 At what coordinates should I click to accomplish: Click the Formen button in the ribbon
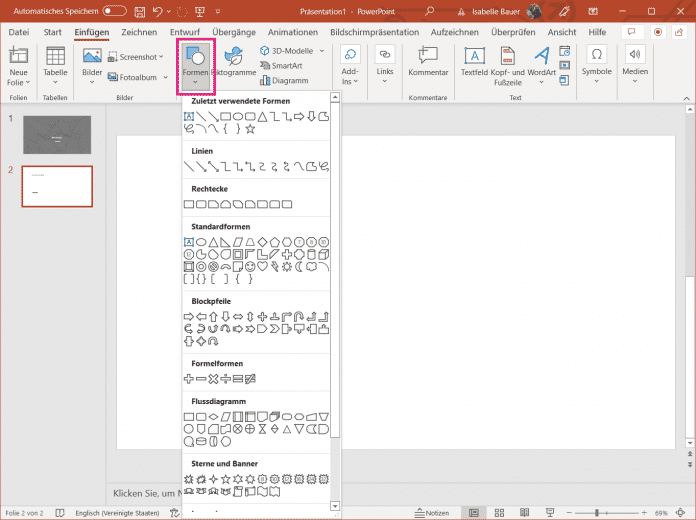tap(196, 64)
